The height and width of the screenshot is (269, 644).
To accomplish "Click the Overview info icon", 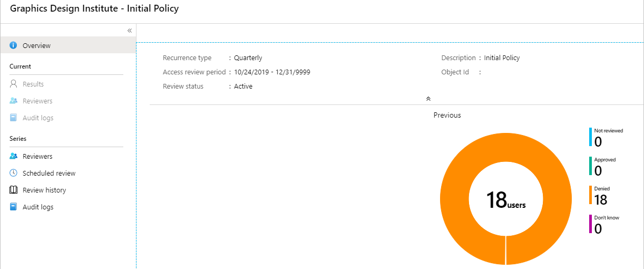I will tap(14, 45).
